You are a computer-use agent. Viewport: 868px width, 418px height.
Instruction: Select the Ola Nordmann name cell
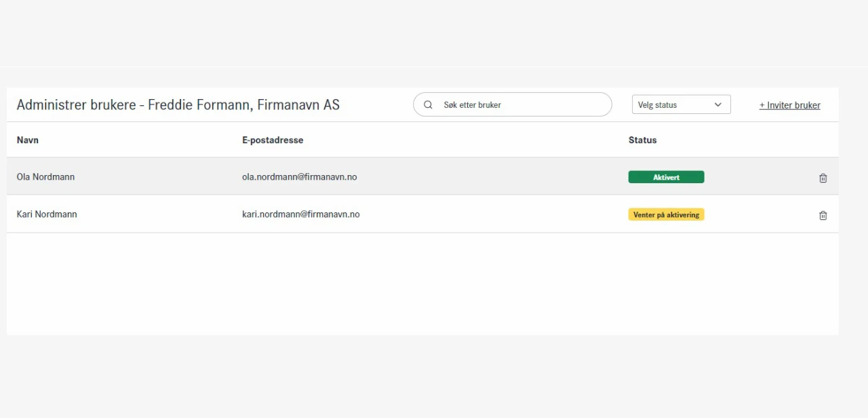tap(45, 177)
